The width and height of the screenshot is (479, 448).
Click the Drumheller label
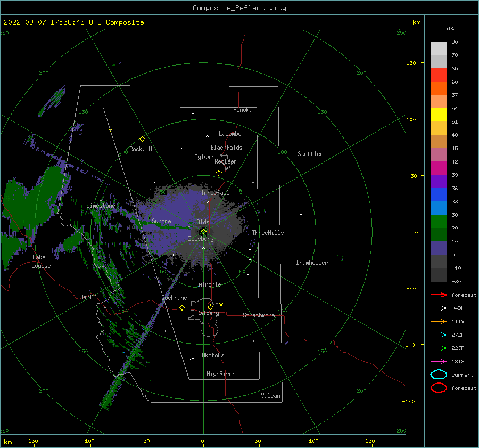point(312,263)
